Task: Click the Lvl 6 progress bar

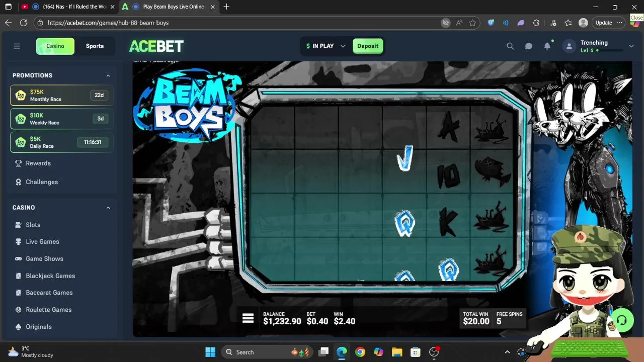Action: click(611, 50)
